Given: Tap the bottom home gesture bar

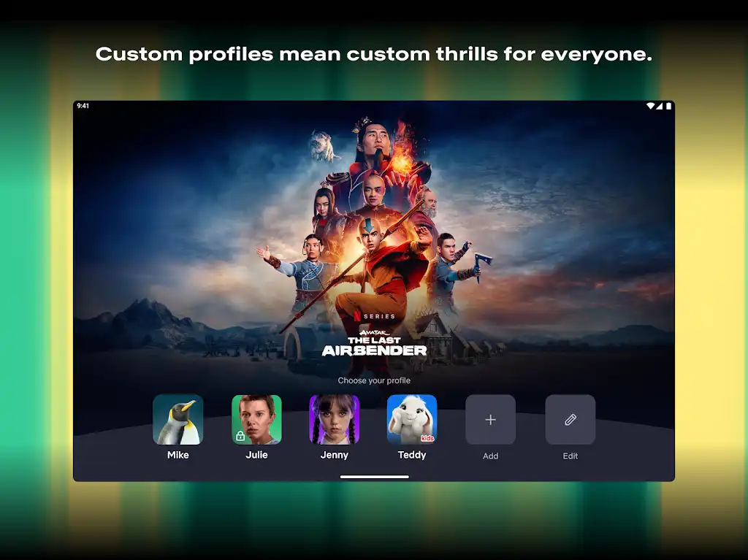Looking at the screenshot, I should (x=375, y=477).
